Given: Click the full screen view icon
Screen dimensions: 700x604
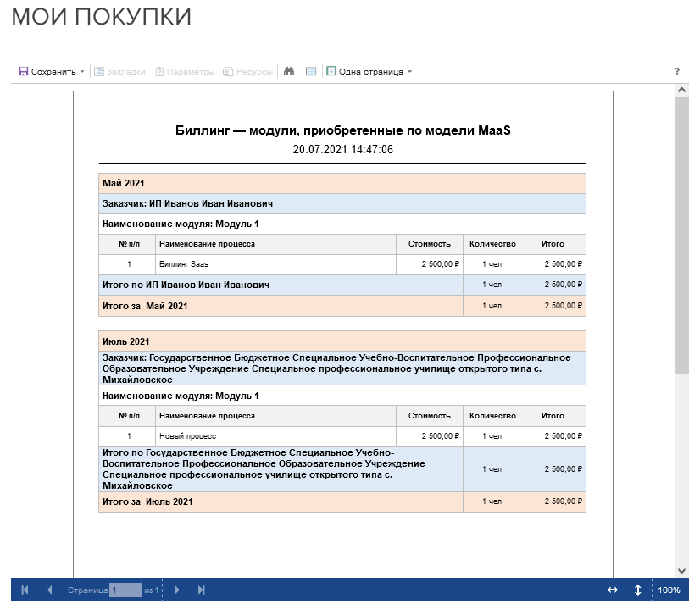Looking at the screenshot, I should 311,72.
